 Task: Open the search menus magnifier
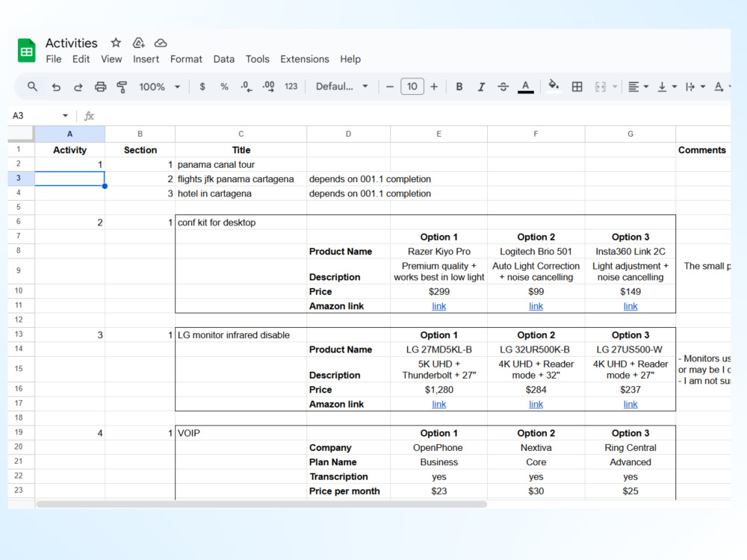32,87
